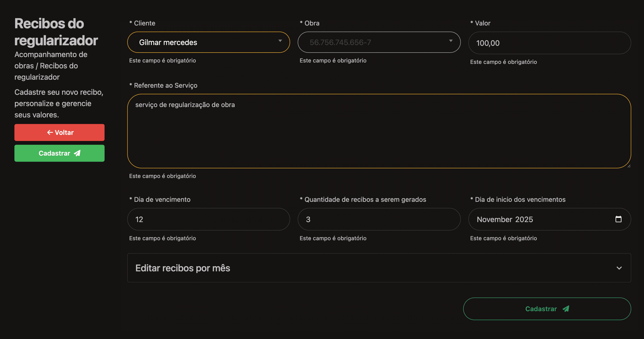Click the left arrow icon on Voltar
This screenshot has height=339, width=644.
pyautogui.click(x=50, y=132)
